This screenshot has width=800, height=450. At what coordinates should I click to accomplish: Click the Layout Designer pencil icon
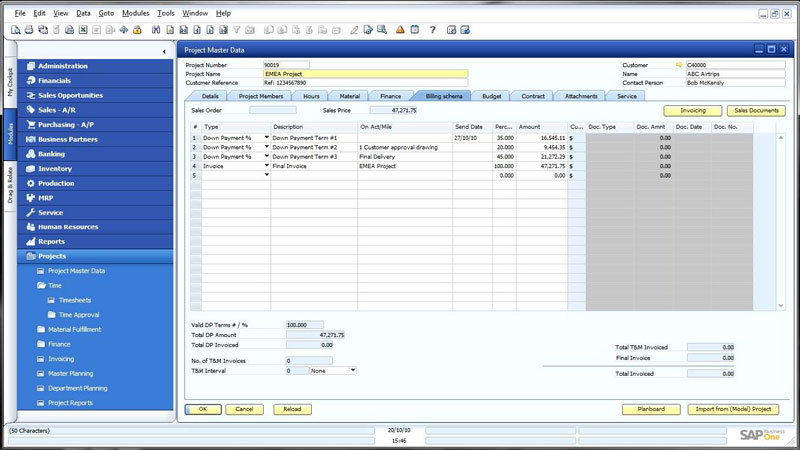354,30
